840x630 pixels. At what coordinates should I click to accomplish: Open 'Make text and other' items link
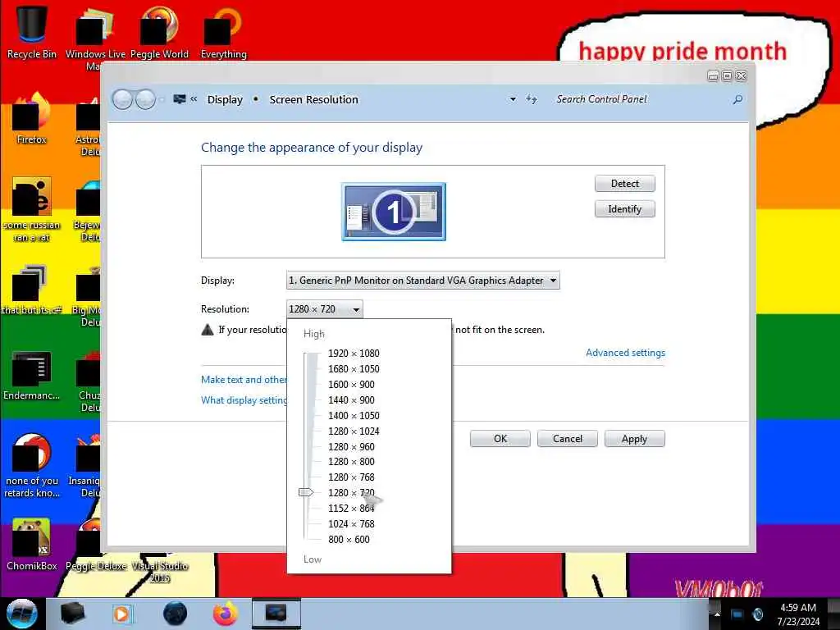[244, 379]
